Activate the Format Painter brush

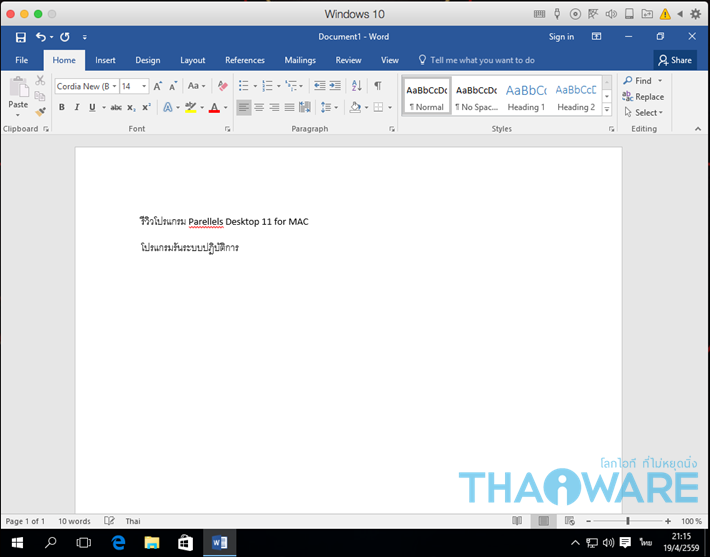pos(40,111)
